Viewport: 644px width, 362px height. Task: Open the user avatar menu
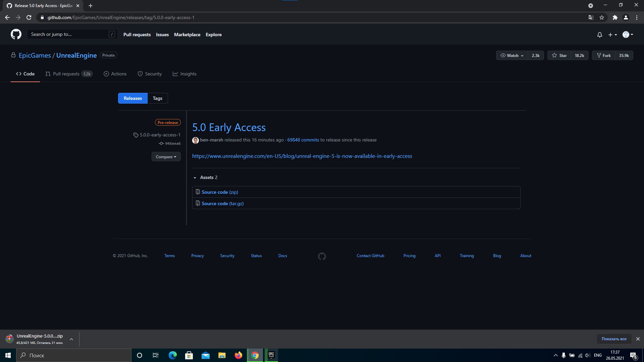[x=628, y=35]
